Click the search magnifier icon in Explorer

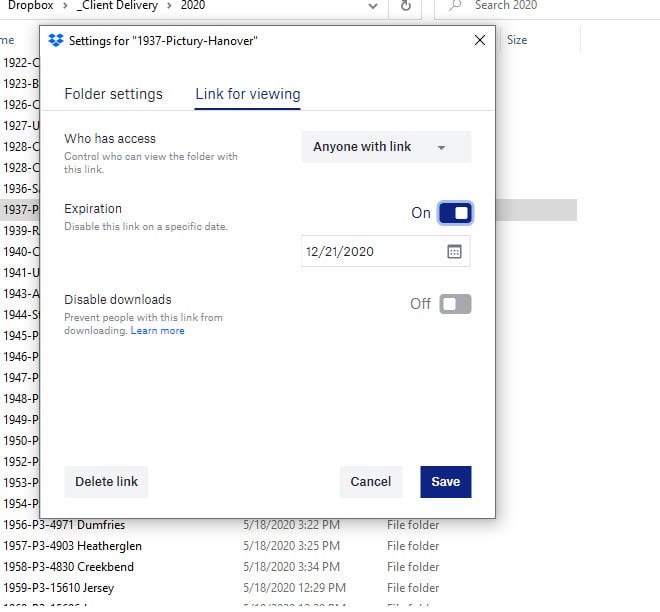(455, 5)
